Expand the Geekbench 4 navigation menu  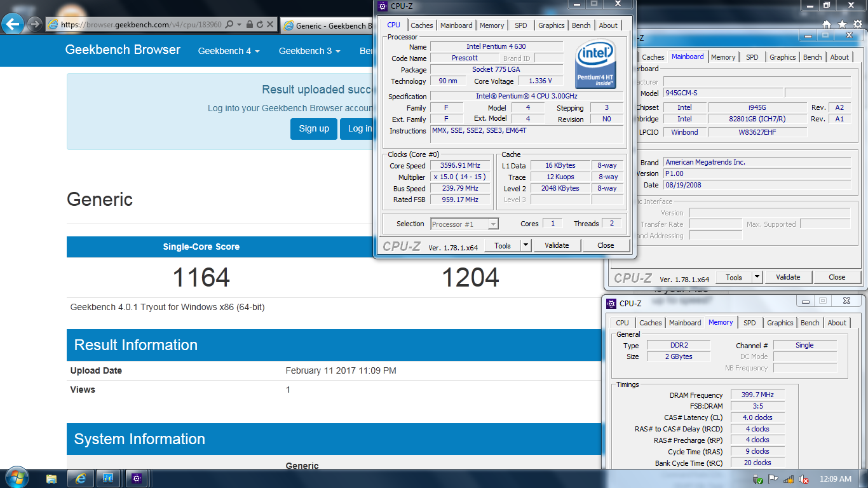(x=229, y=51)
